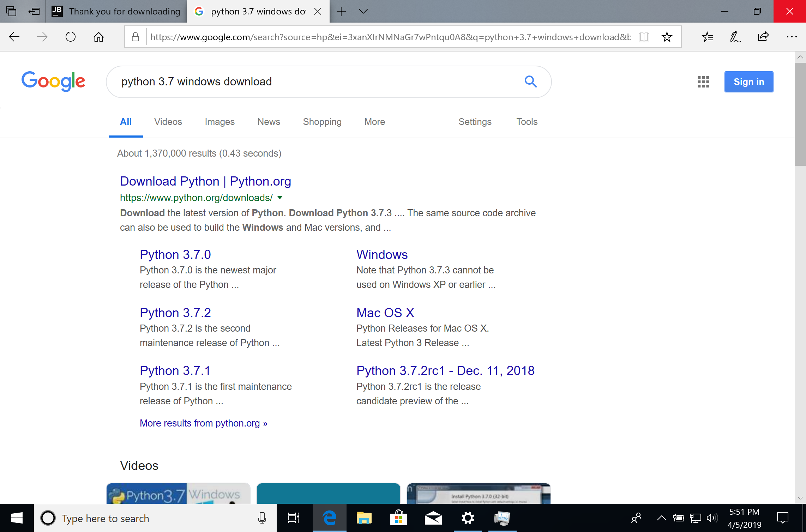
Task: Open the People icon in system tray
Action: click(636, 518)
